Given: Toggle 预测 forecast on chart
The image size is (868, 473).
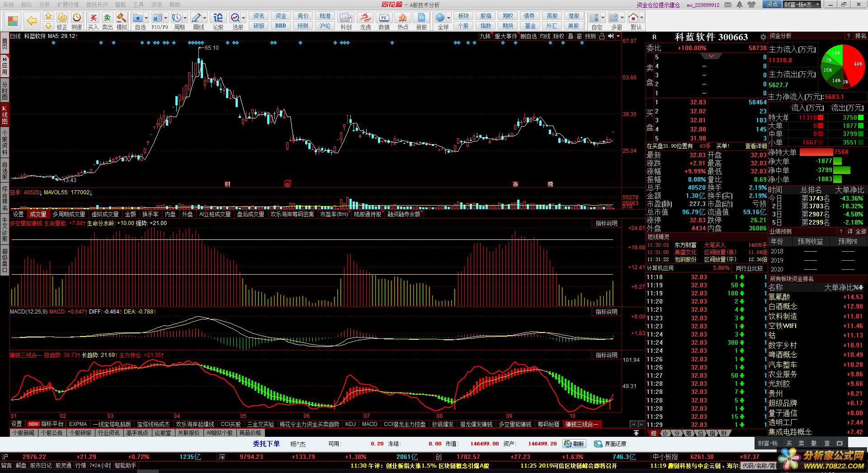Looking at the screenshot, I should tap(590, 36).
